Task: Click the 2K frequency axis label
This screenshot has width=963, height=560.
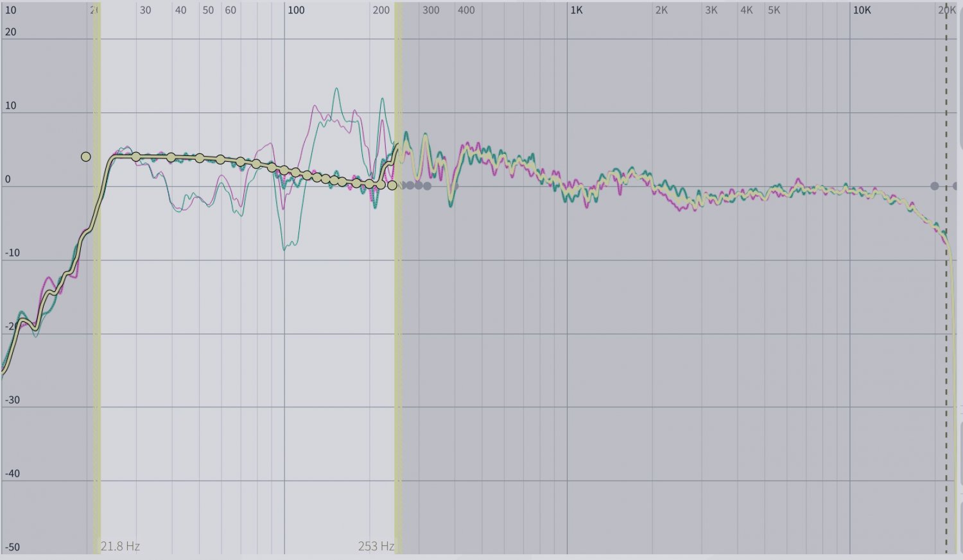Action: tap(661, 10)
